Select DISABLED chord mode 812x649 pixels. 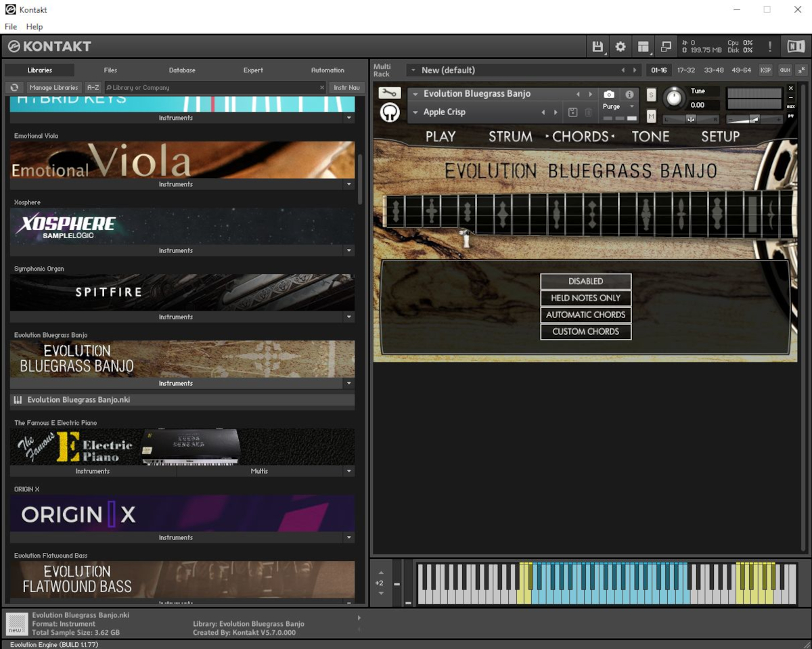pyautogui.click(x=586, y=282)
